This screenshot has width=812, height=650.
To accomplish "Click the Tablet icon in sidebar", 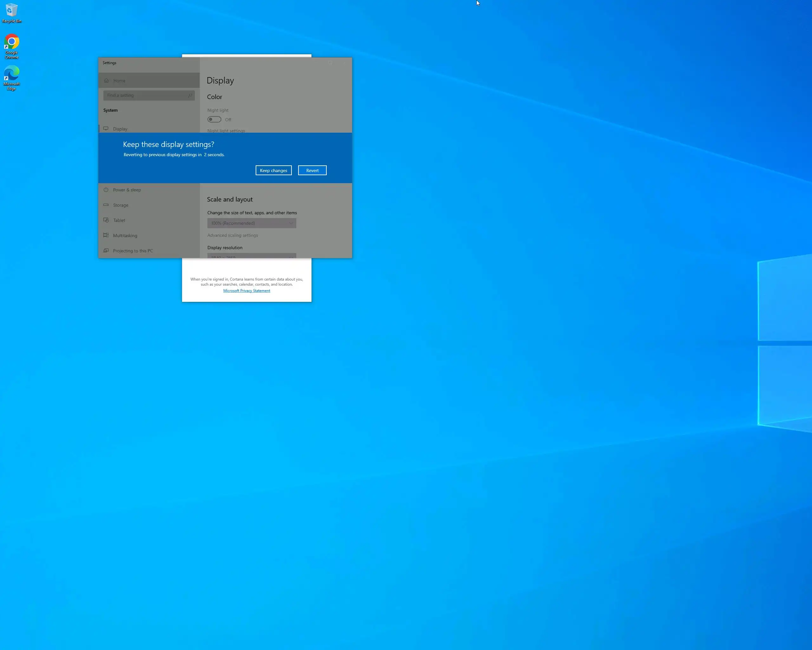I will 106,220.
